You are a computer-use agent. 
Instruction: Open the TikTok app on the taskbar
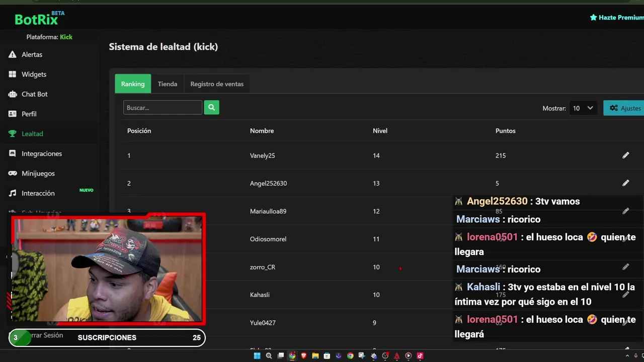(420, 356)
